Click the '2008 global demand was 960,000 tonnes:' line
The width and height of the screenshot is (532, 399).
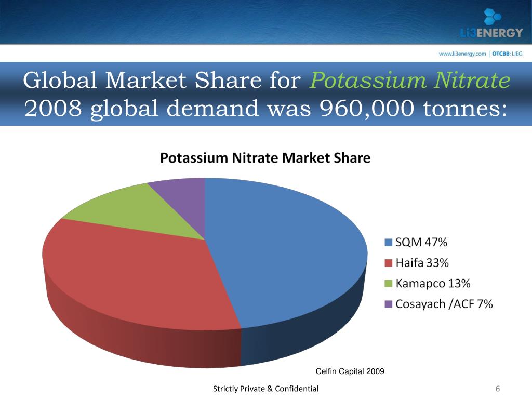265,108
